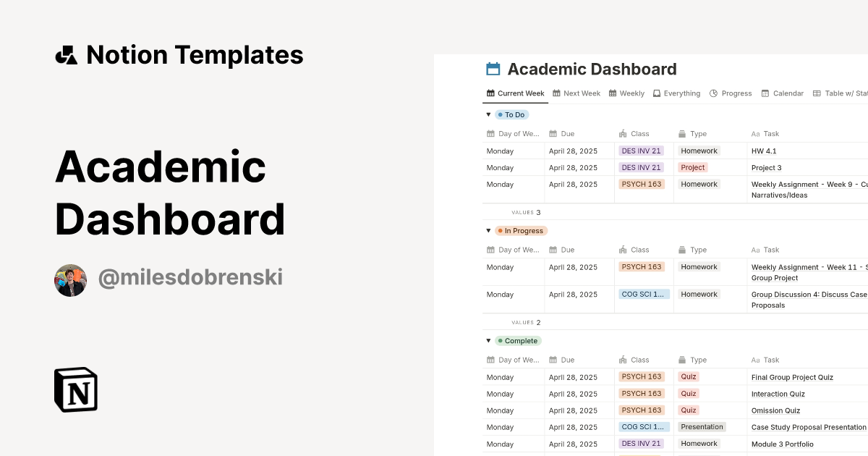Collapse the Complete group

tap(488, 340)
